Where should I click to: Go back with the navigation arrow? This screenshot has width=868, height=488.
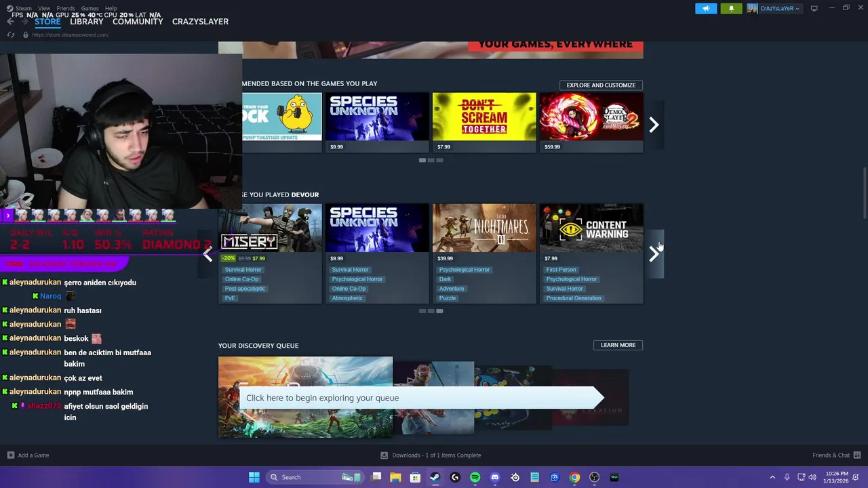coord(10,22)
